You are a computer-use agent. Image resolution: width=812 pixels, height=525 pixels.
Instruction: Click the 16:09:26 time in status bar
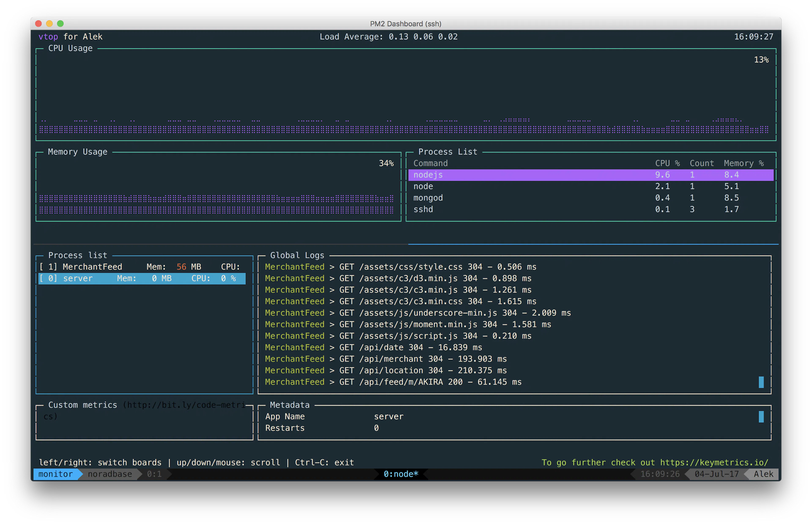click(x=660, y=474)
